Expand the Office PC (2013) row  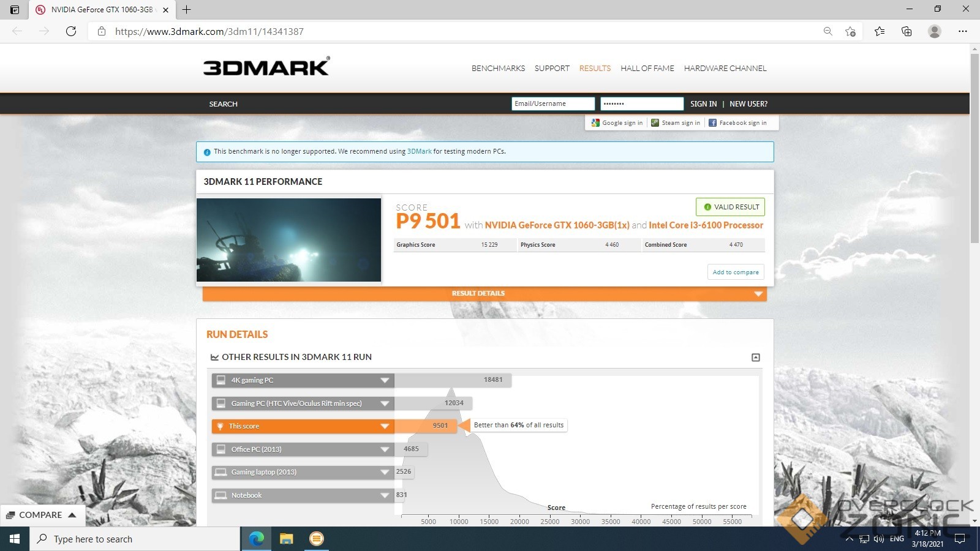[385, 449]
